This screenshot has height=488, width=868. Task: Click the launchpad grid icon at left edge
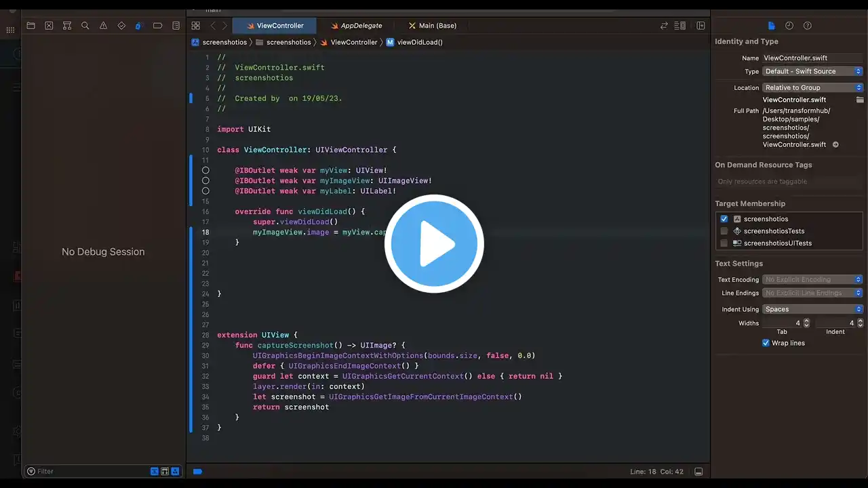[x=10, y=30]
